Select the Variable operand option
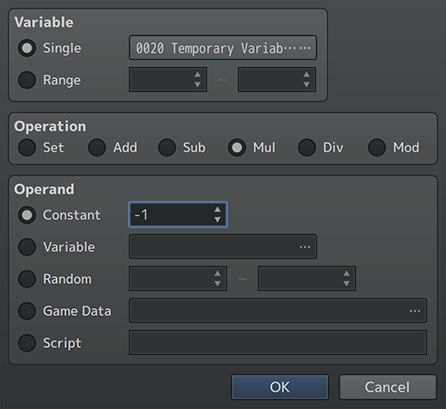Viewport: 446px width, 409px height. pos(27,247)
